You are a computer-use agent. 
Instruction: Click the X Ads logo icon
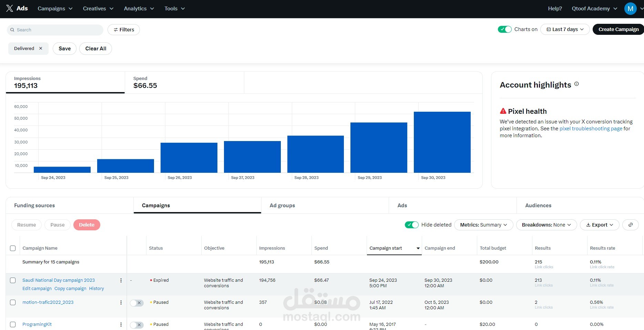tap(10, 9)
